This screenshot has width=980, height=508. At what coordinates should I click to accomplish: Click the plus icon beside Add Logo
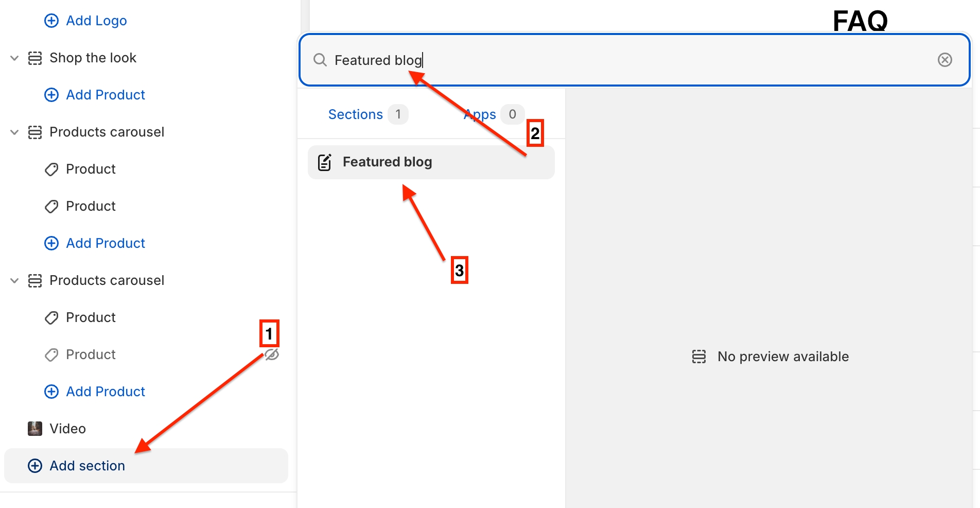coord(51,21)
